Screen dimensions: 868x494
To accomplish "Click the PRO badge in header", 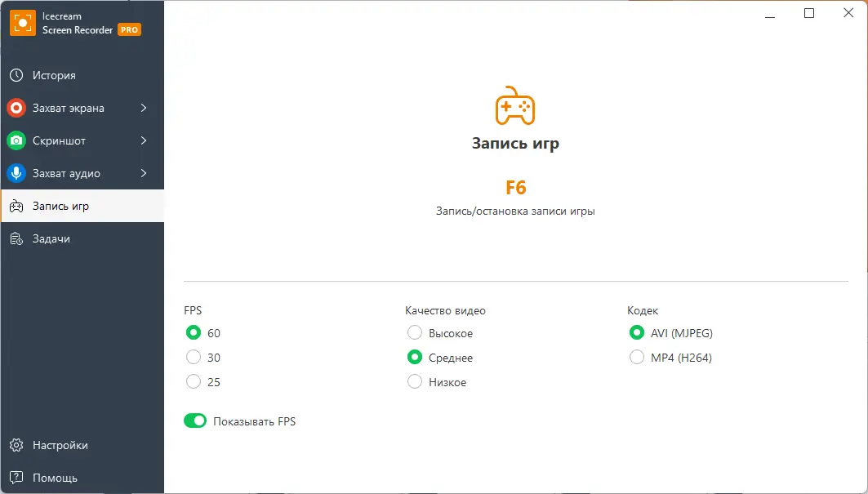I will coord(129,29).
